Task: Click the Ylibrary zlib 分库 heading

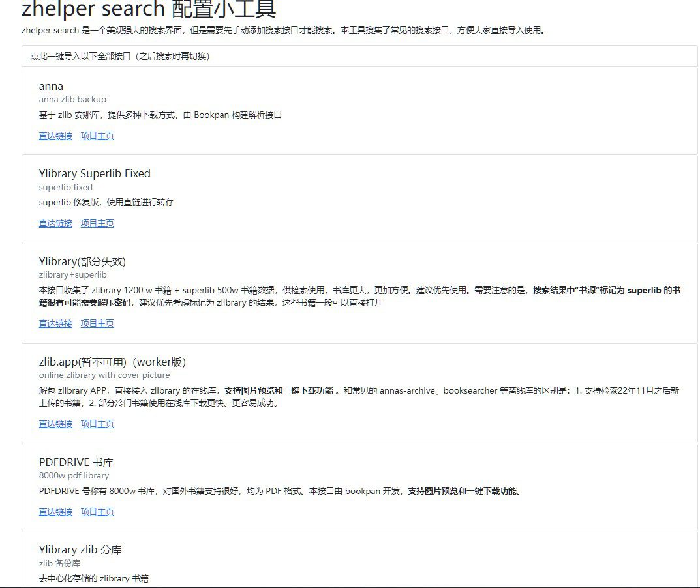Action: pos(80,549)
